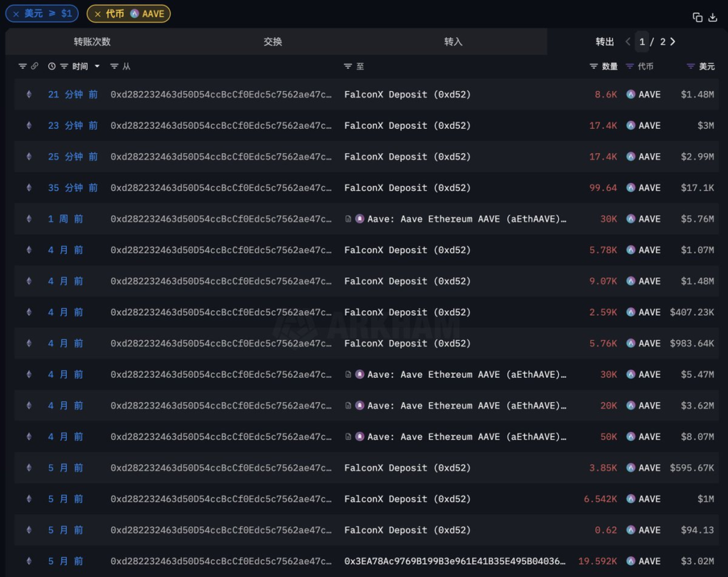The image size is (728, 577).
Task: Open the 0x3EA78Ac9769B199B3e961 recipient address
Action: (455, 561)
